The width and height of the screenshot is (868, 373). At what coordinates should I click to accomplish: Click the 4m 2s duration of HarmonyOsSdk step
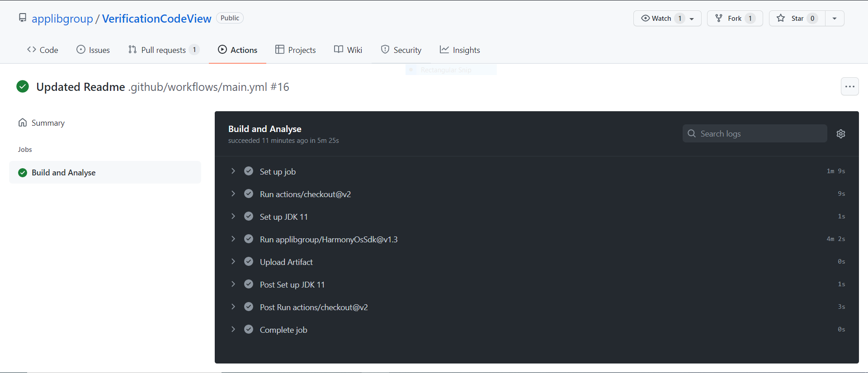click(836, 239)
